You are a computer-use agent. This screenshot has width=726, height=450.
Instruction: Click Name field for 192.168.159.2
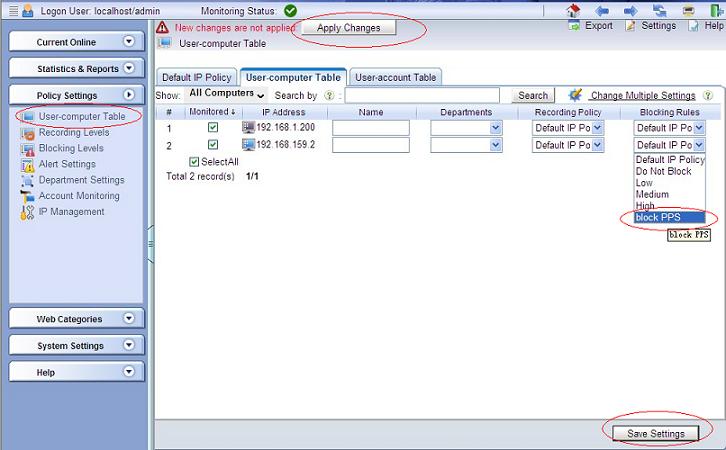371,145
